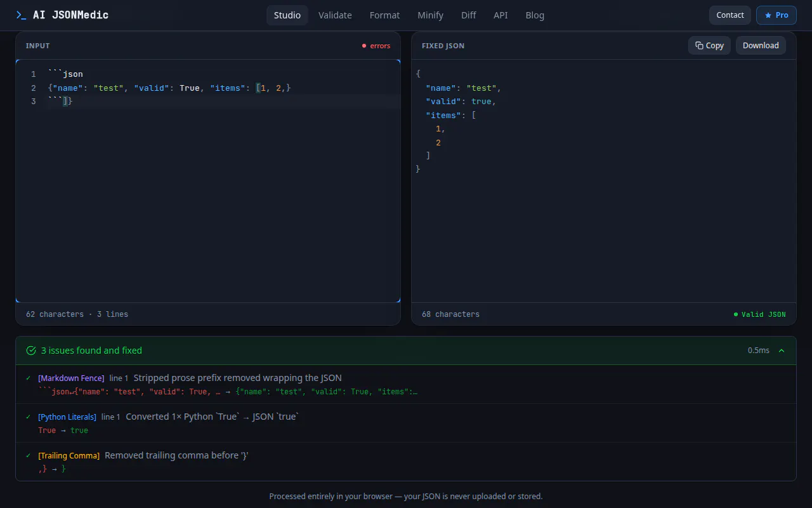Click the star icon on Pro button
Image resolution: width=812 pixels, height=508 pixels.
click(768, 15)
